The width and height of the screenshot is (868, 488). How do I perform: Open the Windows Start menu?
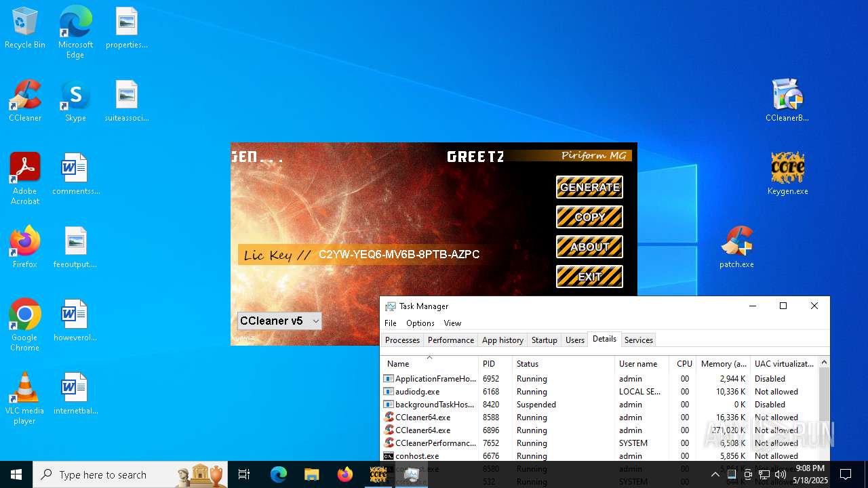pyautogui.click(x=16, y=474)
